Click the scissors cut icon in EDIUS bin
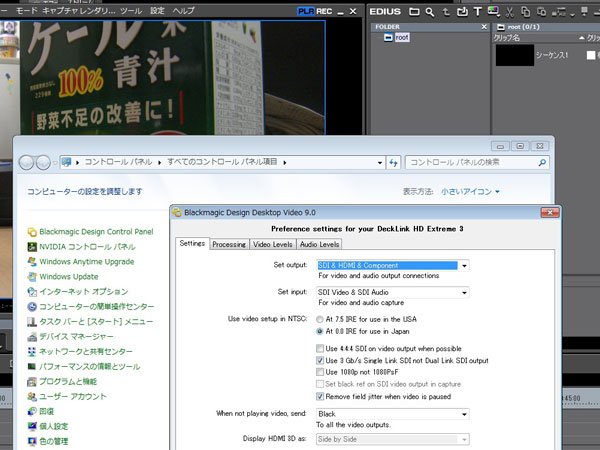The image size is (600, 450). 509,12
